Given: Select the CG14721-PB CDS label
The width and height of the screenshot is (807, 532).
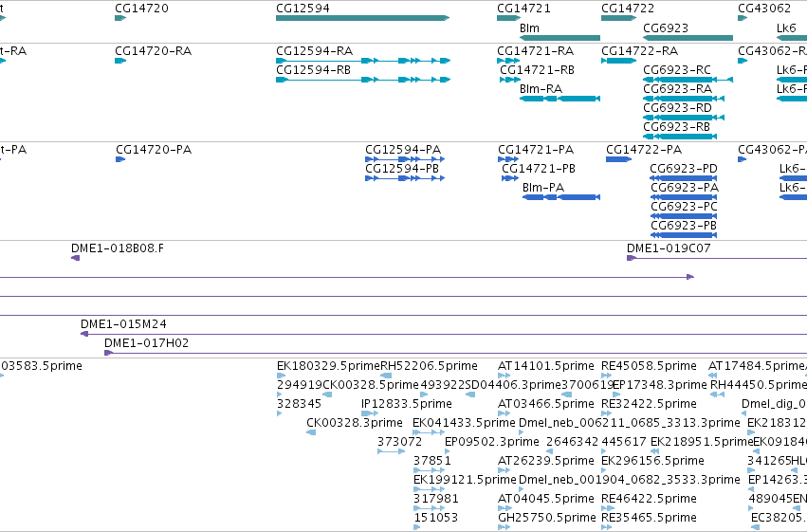Looking at the screenshot, I should pyautogui.click(x=539, y=169).
